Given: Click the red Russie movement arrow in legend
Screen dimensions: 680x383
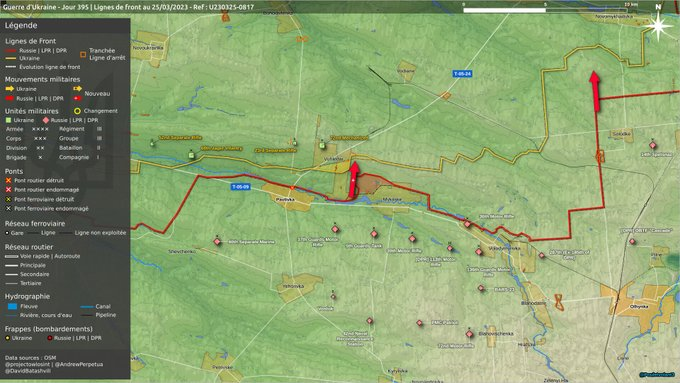Looking at the screenshot, I should click(9, 98).
